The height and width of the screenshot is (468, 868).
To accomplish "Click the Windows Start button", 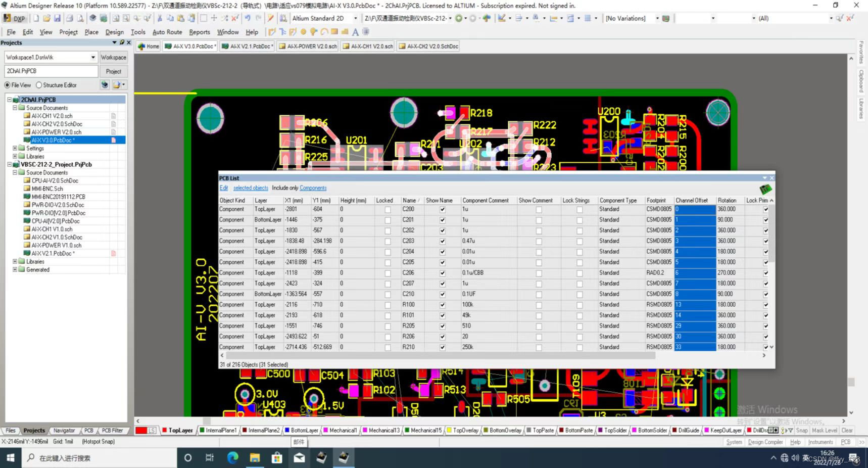I will (x=11, y=458).
